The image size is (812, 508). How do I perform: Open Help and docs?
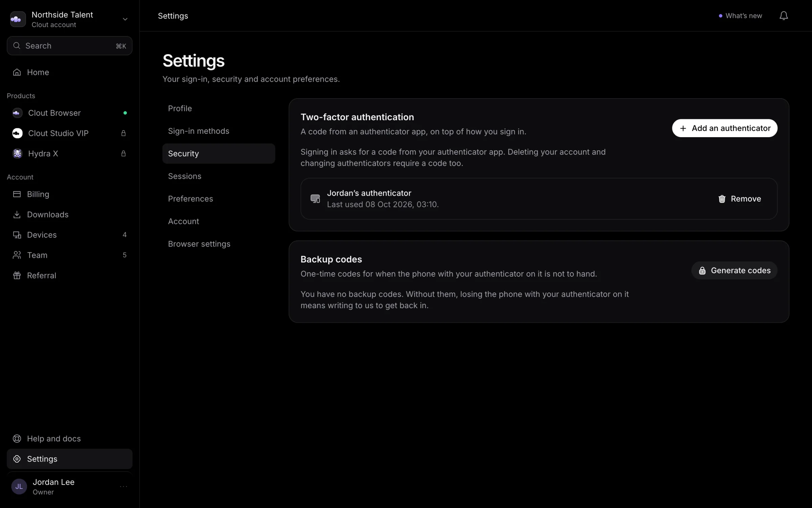point(69,439)
